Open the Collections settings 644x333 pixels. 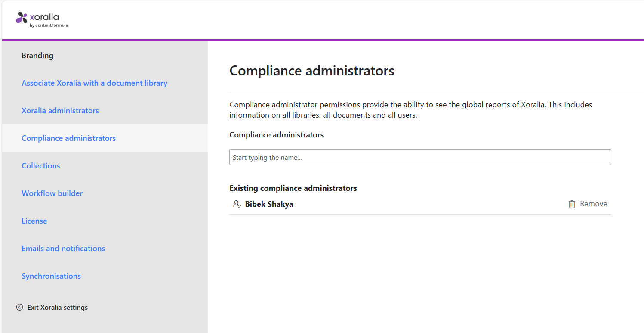pyautogui.click(x=40, y=165)
